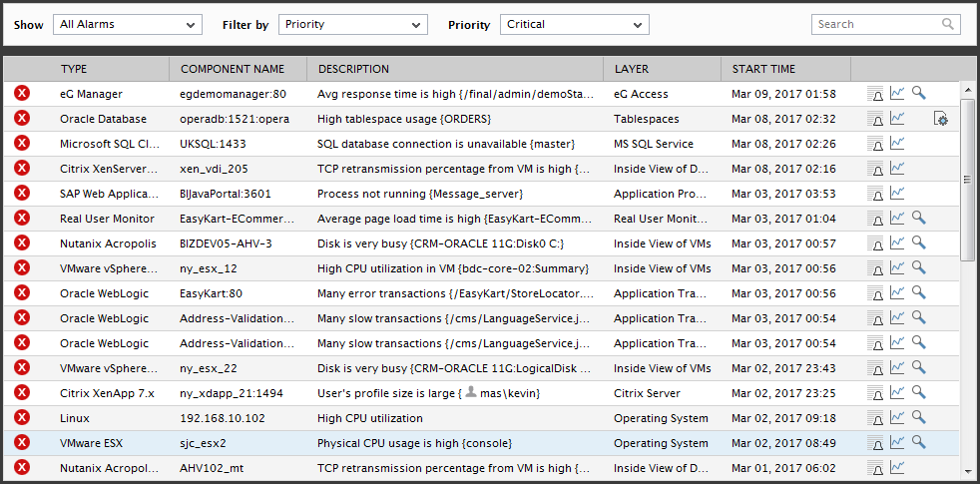Open alarm details icon for UKSQL:1433 row
Image resolution: width=980 pixels, height=484 pixels.
click(x=875, y=145)
